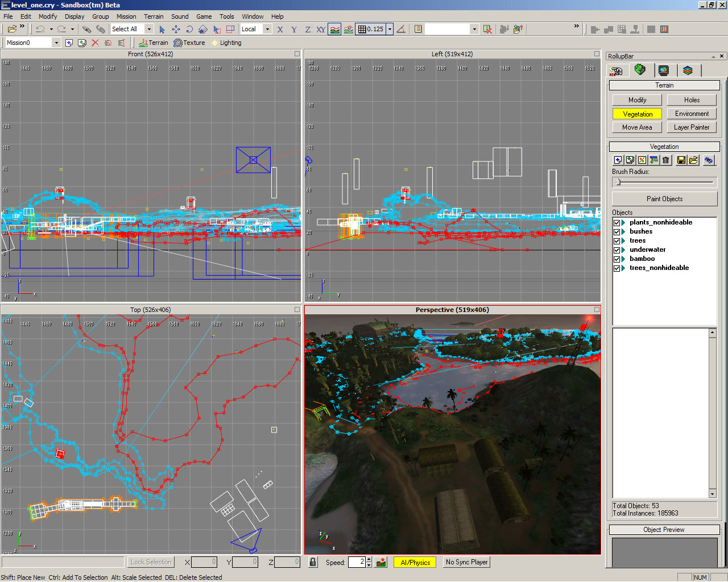
Task: Open Texture editor tool
Action: pyautogui.click(x=189, y=43)
